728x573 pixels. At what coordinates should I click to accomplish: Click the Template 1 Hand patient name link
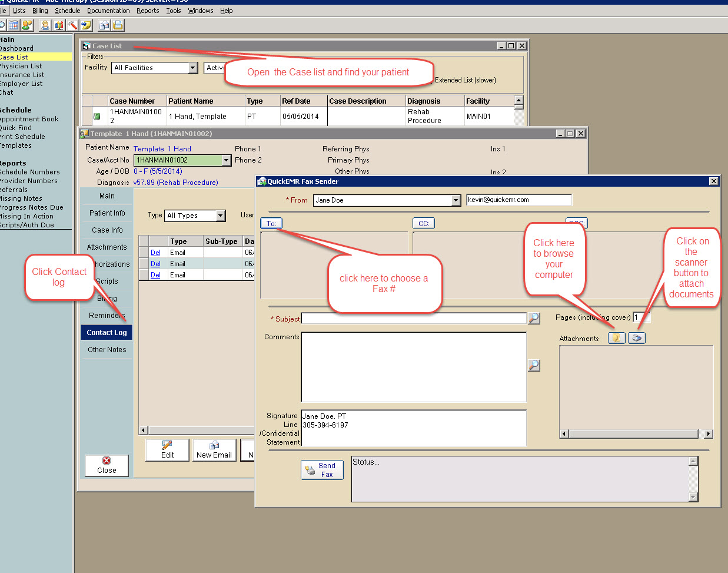click(x=162, y=149)
